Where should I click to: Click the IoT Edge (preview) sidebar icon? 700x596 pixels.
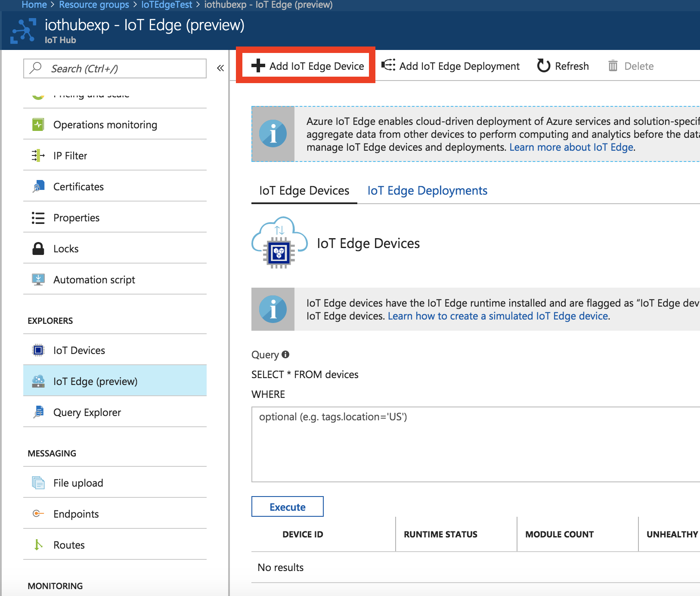click(x=38, y=381)
